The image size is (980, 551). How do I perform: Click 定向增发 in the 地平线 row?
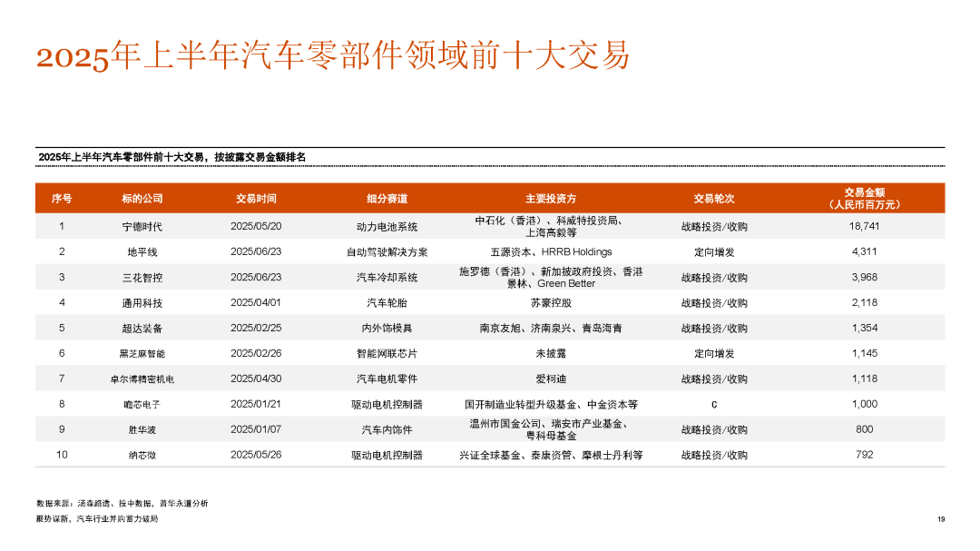(714, 252)
